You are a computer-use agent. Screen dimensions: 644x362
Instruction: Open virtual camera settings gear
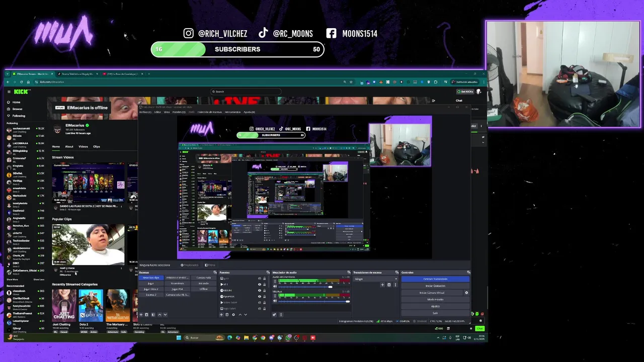tap(466, 293)
